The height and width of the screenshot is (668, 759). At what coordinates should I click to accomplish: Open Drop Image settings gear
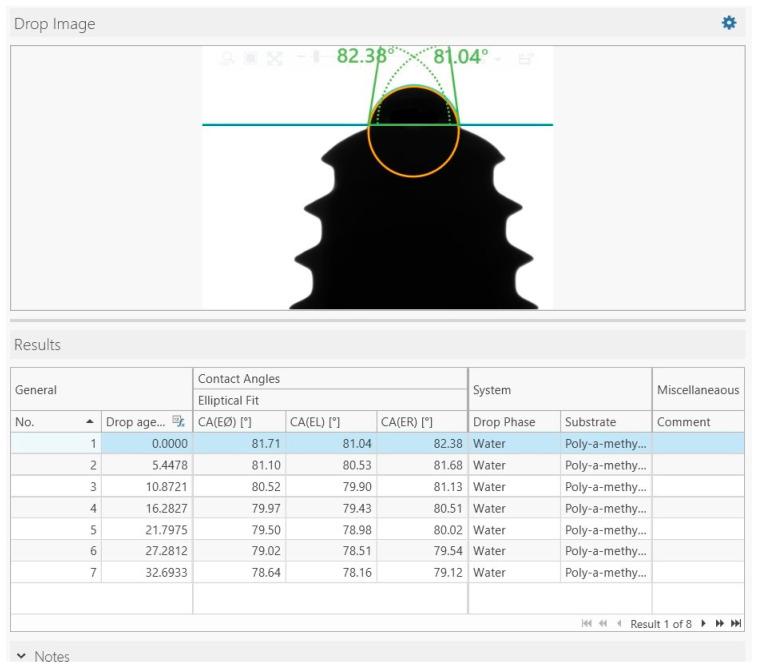coord(728,23)
